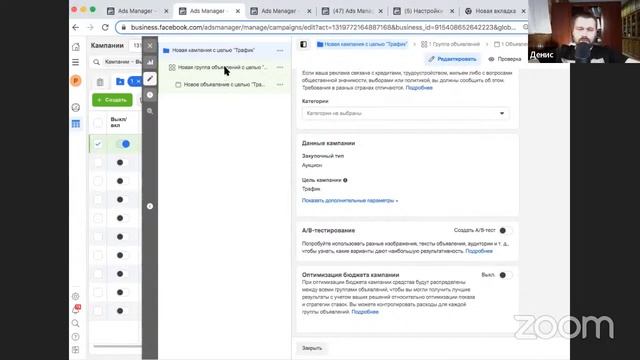This screenshot has height=360, width=640.
Task: Open the hamburger menu in left sidebar
Action: 76,62
